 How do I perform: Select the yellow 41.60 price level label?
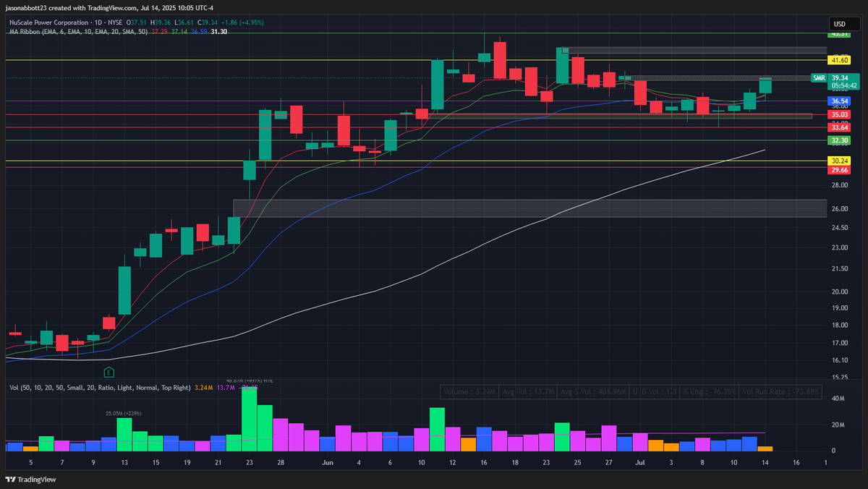click(x=839, y=61)
